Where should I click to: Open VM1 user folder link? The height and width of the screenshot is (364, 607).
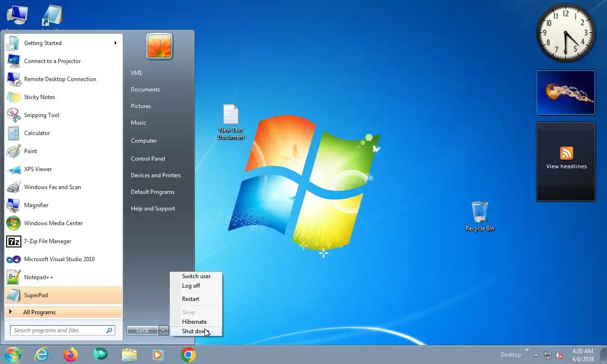(137, 73)
